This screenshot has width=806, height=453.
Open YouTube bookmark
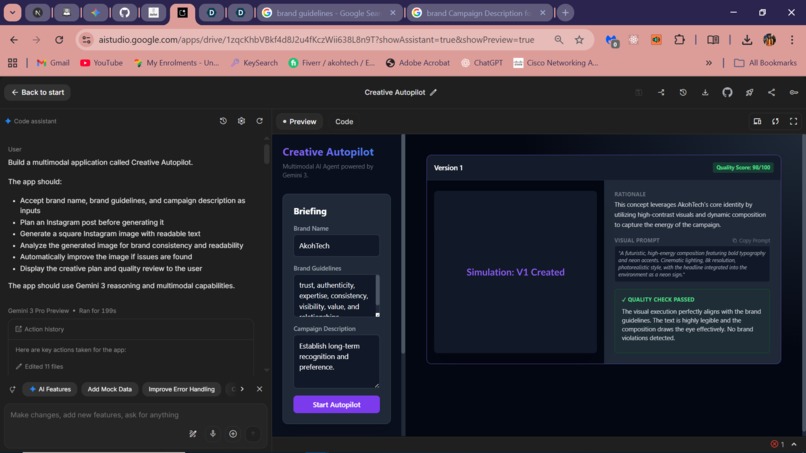(x=101, y=63)
